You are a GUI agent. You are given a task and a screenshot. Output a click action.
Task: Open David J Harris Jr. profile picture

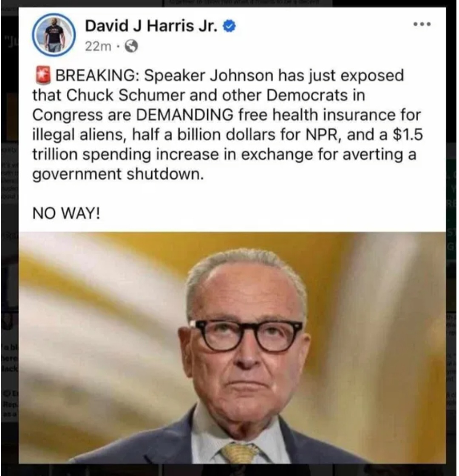[x=54, y=35]
